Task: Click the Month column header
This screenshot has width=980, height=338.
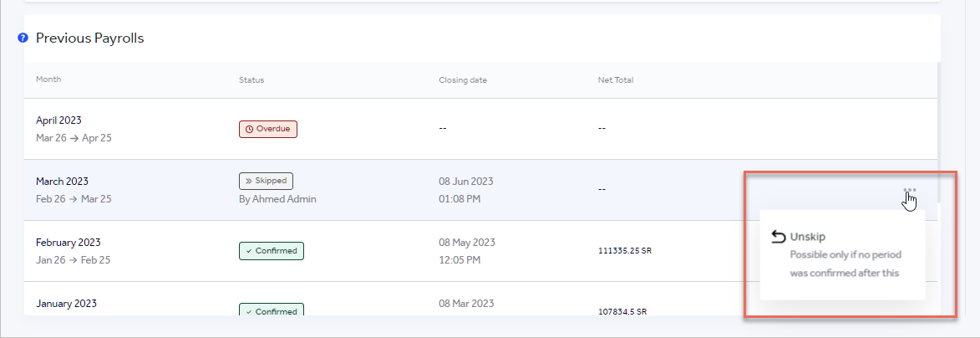Action: [x=48, y=79]
